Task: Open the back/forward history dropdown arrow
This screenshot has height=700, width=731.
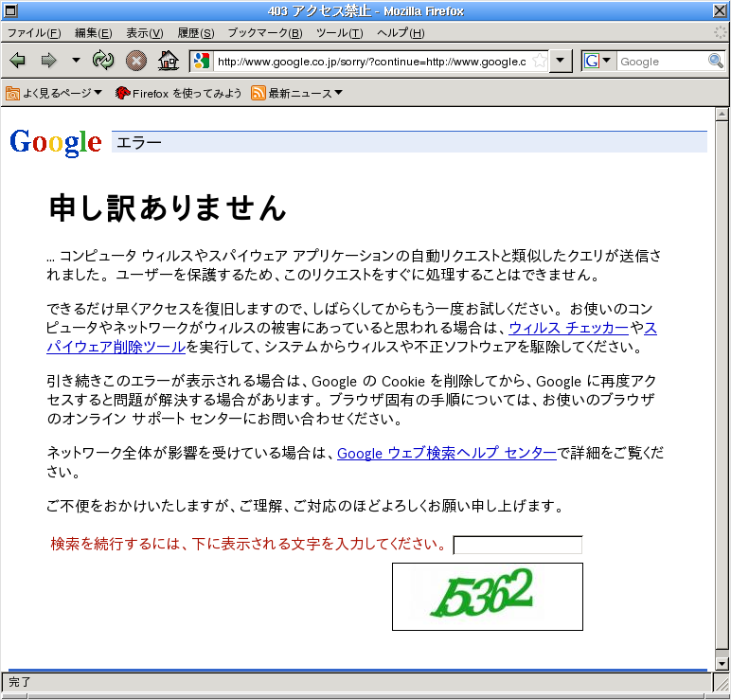Action: 76,61
